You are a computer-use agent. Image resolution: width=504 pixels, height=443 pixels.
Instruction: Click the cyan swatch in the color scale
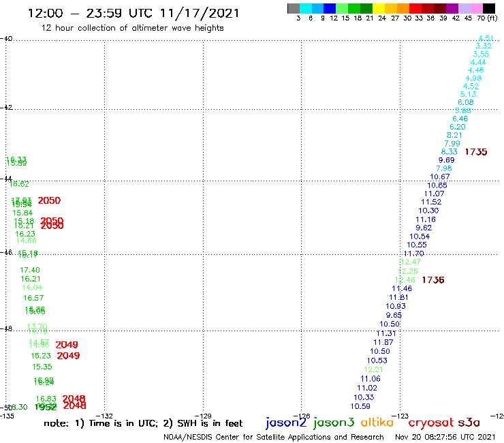(306, 8)
